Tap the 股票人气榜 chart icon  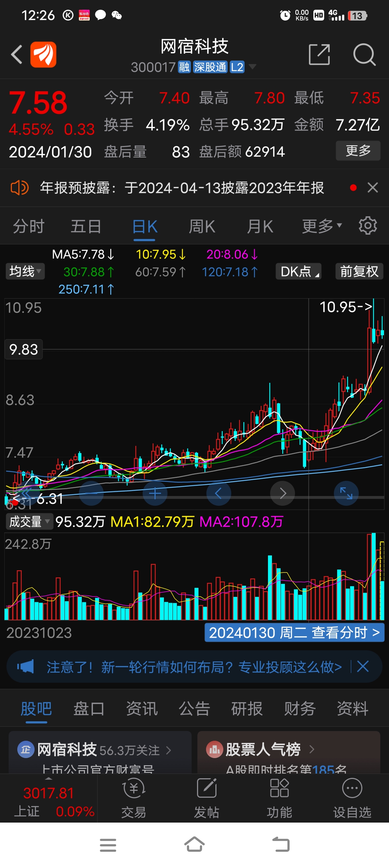click(215, 750)
